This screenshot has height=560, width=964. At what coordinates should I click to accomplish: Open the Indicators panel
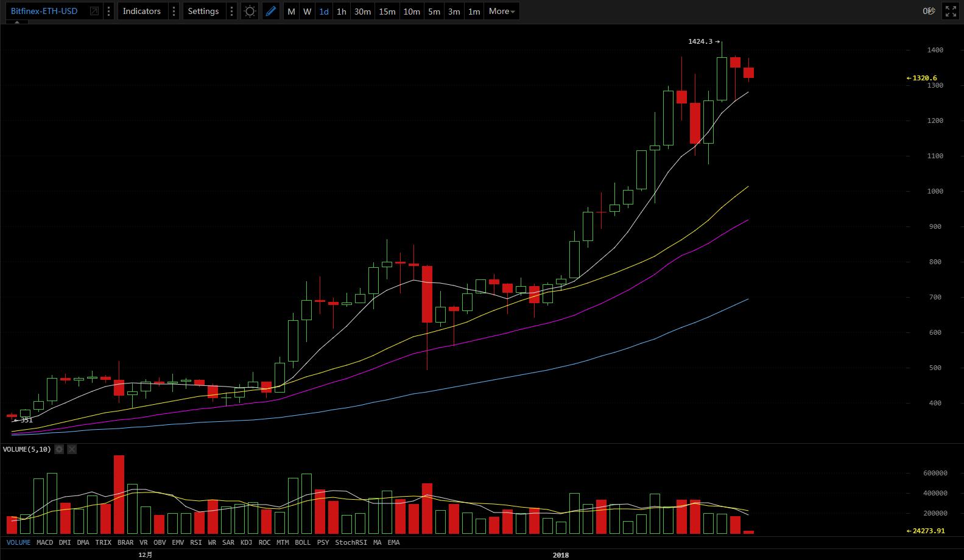coord(141,11)
